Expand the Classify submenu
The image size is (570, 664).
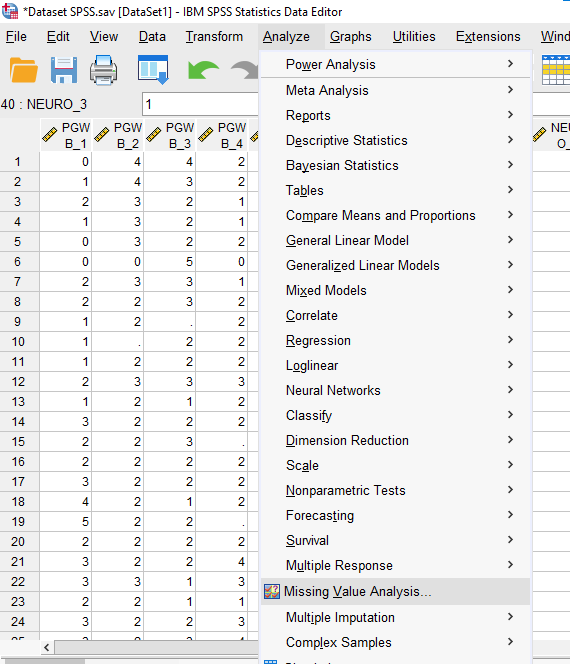pos(396,415)
